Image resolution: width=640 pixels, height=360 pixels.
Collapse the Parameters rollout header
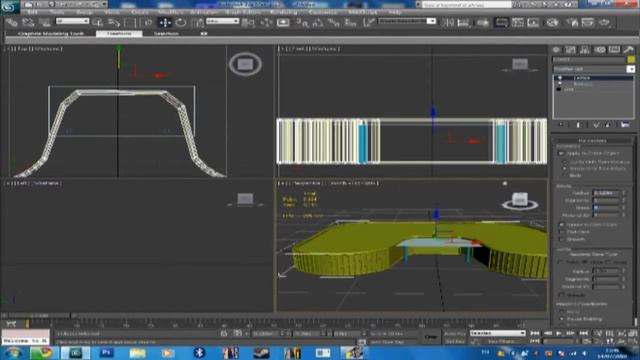[592, 140]
